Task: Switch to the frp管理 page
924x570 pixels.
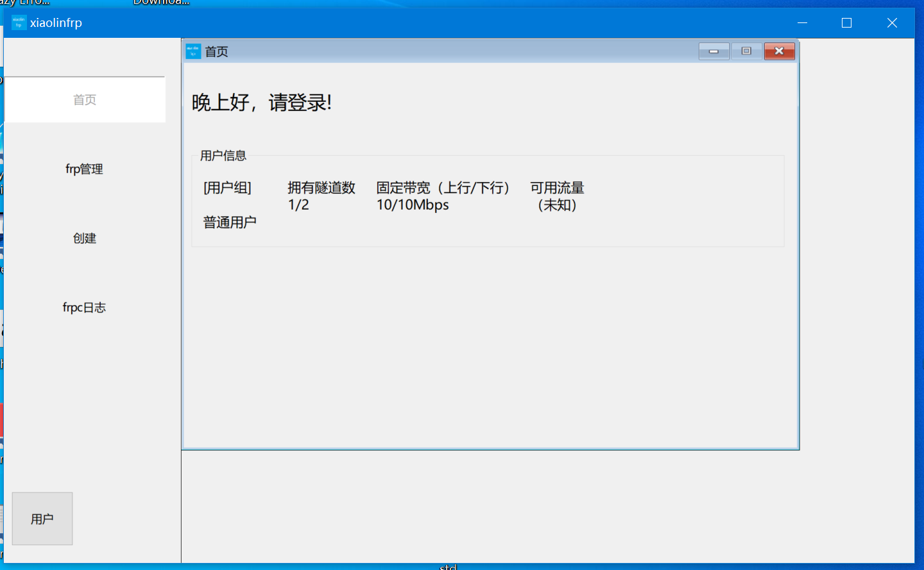Action: pos(84,169)
